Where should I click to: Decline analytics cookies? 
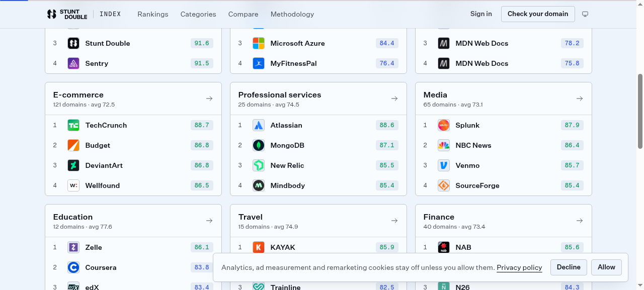pos(569,267)
